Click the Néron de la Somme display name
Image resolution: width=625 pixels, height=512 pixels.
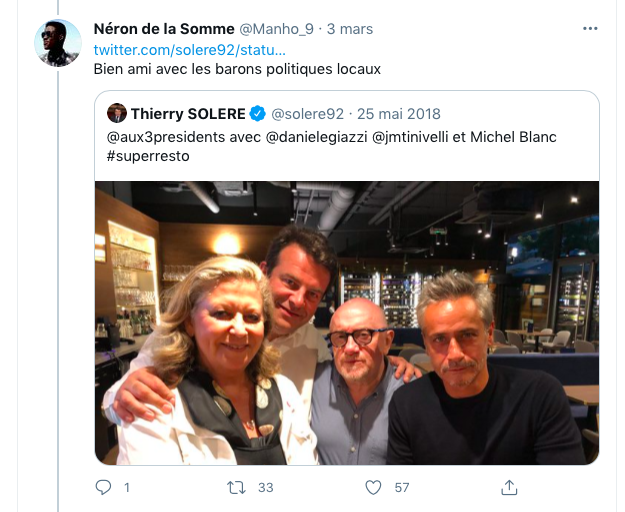pos(164,29)
